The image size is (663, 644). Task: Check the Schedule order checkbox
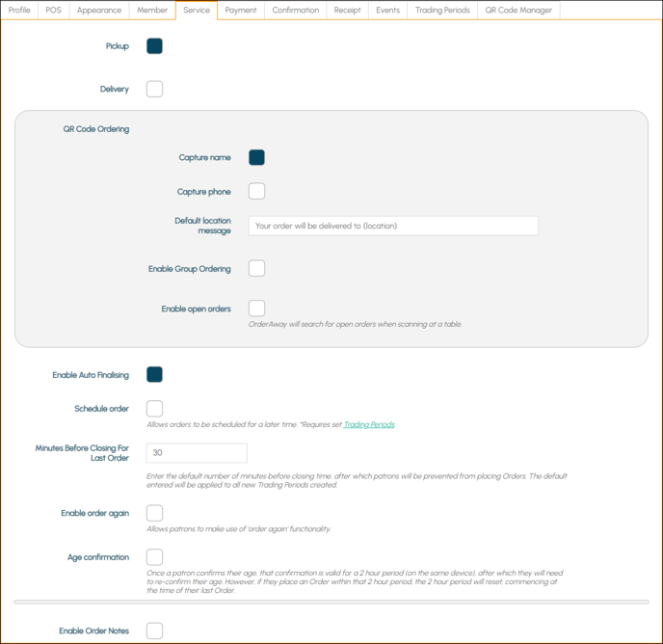point(154,409)
